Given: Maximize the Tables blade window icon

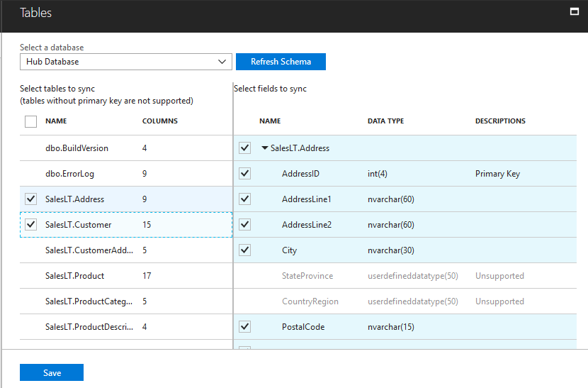Looking at the screenshot, I should coord(575,12).
